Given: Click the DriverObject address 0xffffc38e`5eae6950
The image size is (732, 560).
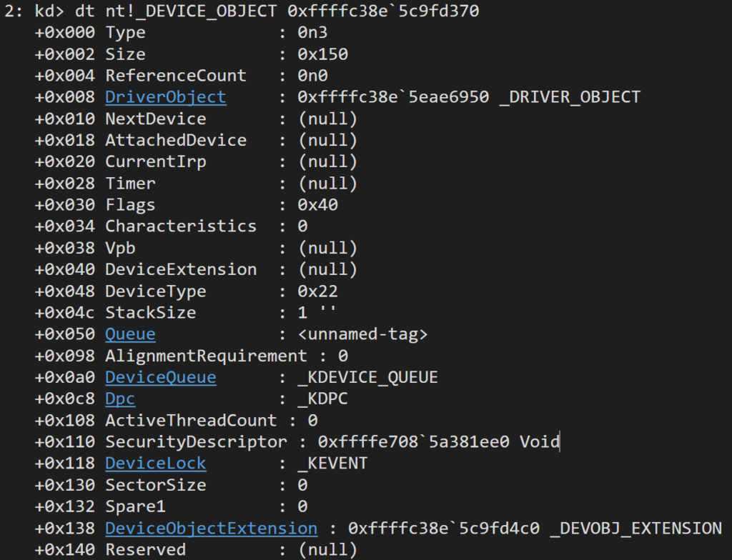Looking at the screenshot, I should (x=393, y=97).
